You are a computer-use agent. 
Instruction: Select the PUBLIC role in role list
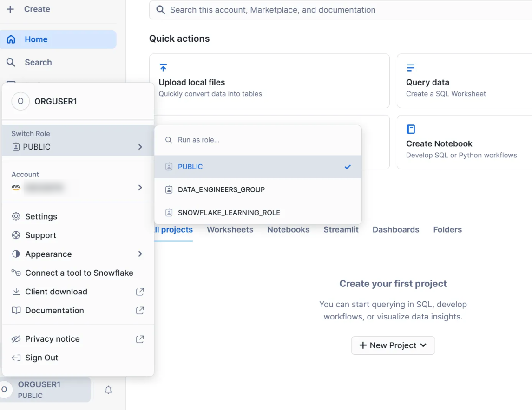[x=258, y=167]
